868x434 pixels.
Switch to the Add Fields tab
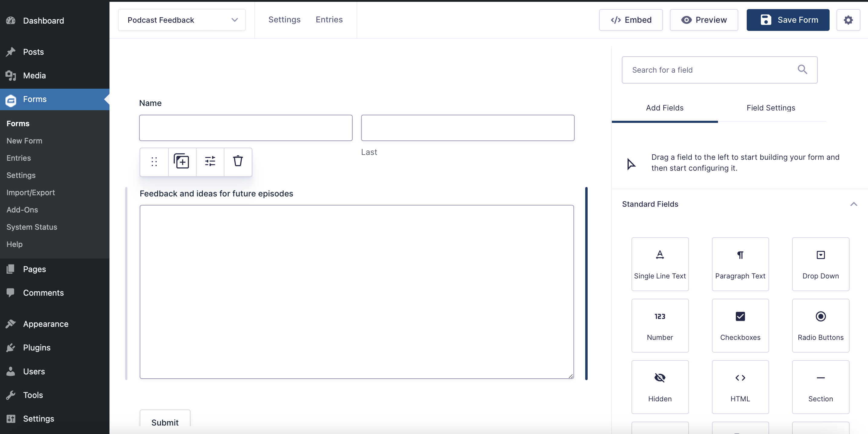(x=664, y=108)
